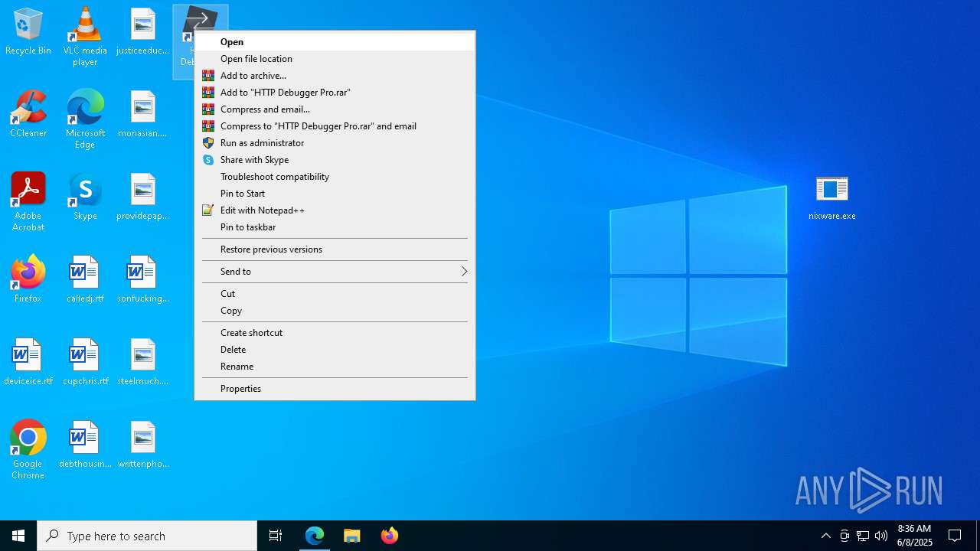Expand the Send to submenu
The width and height of the screenshot is (980, 551).
pyautogui.click(x=335, y=272)
